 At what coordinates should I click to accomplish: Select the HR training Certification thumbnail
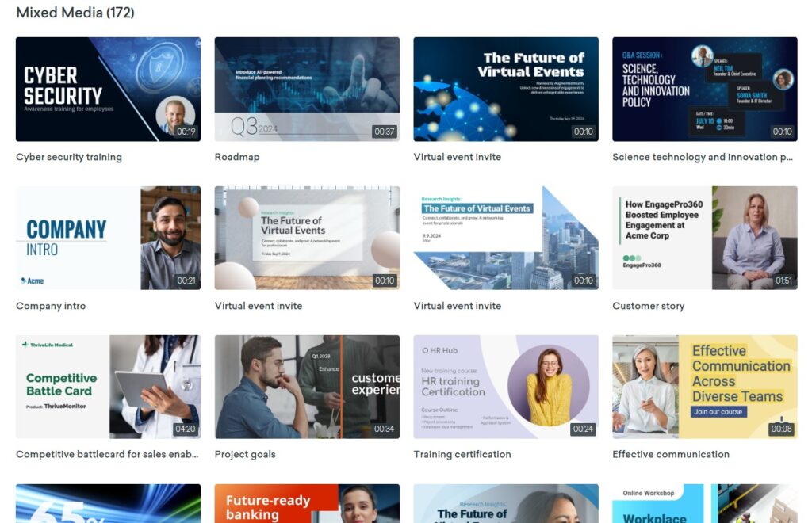[506, 387]
